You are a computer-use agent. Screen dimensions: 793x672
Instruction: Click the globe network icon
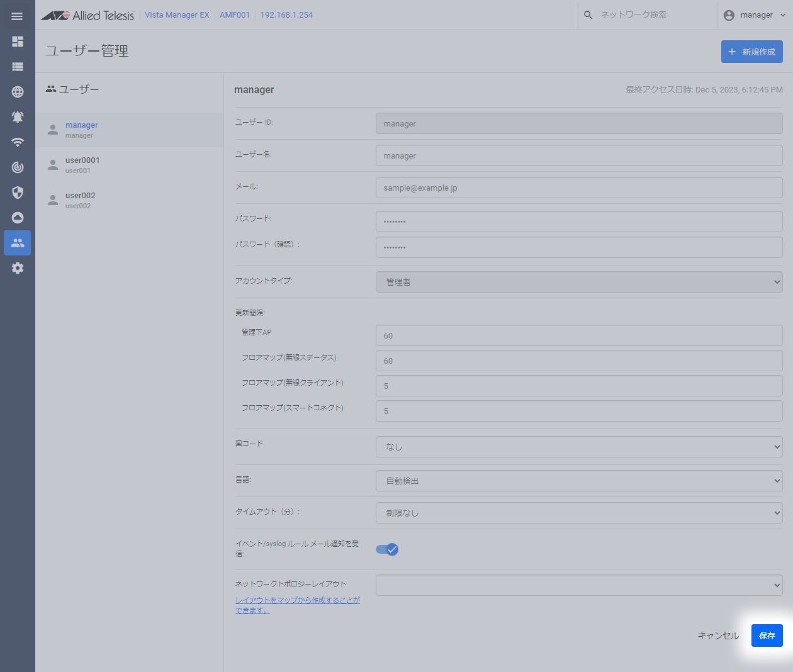coord(18,92)
